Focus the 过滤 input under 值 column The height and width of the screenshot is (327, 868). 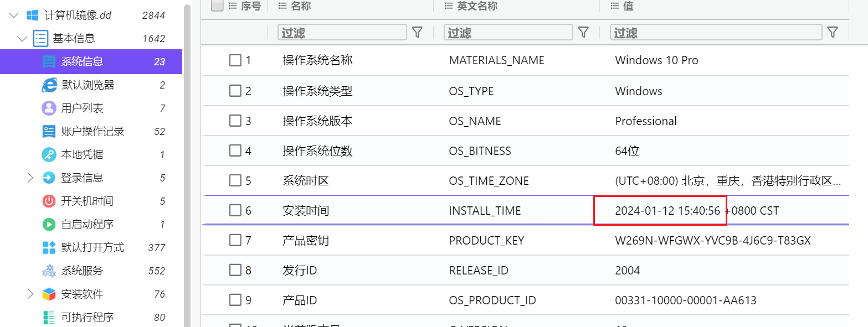pos(716,33)
